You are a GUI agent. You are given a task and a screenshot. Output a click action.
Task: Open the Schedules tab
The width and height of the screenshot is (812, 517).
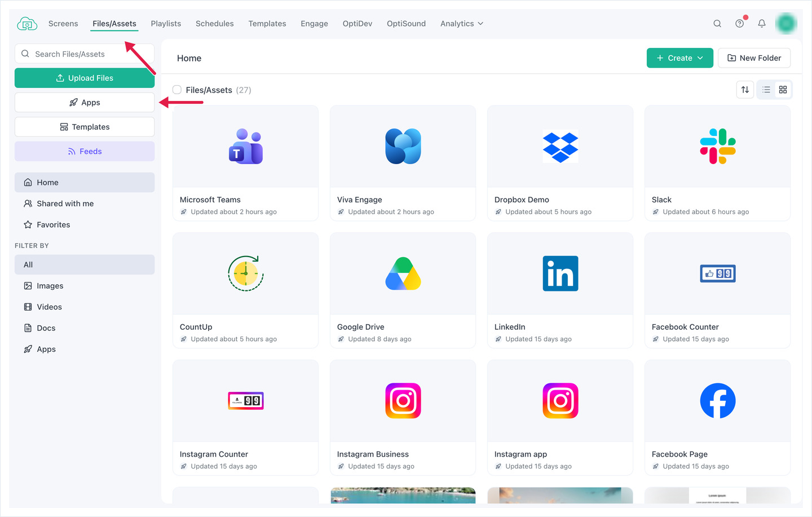(215, 24)
